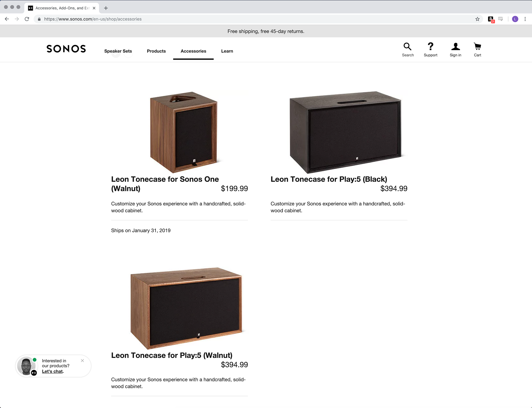Click the gray chat extension icon
Viewport: 532px width, 408px height.
pos(500,19)
